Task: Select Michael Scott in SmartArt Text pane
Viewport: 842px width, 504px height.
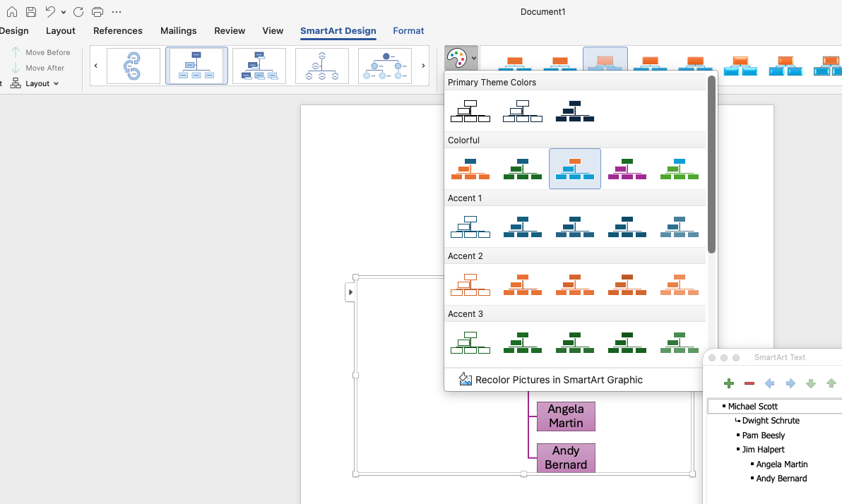Action: pyautogui.click(x=753, y=407)
